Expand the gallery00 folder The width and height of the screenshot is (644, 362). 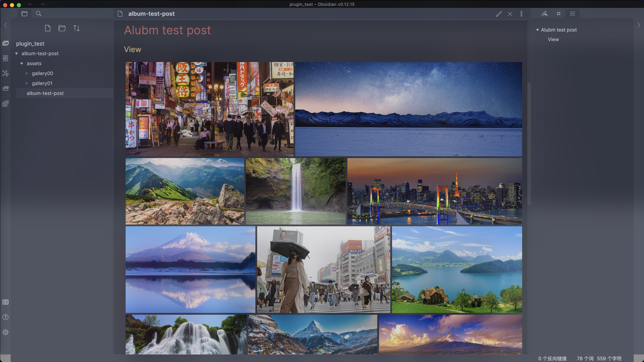click(x=27, y=73)
